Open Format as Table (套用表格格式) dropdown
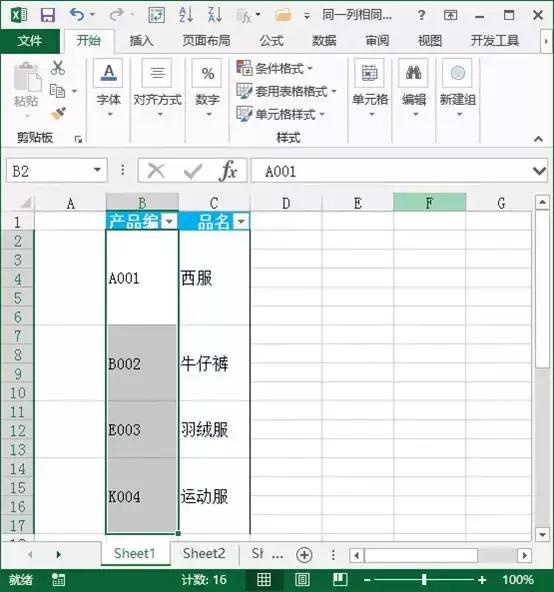The width and height of the screenshot is (554, 592). pos(286,91)
